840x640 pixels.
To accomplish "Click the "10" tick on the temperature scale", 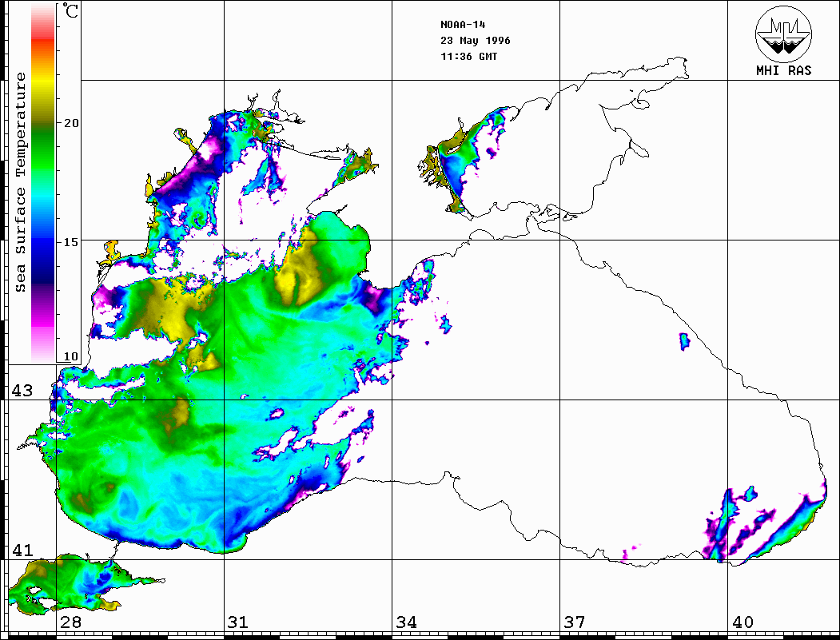I will [71, 356].
